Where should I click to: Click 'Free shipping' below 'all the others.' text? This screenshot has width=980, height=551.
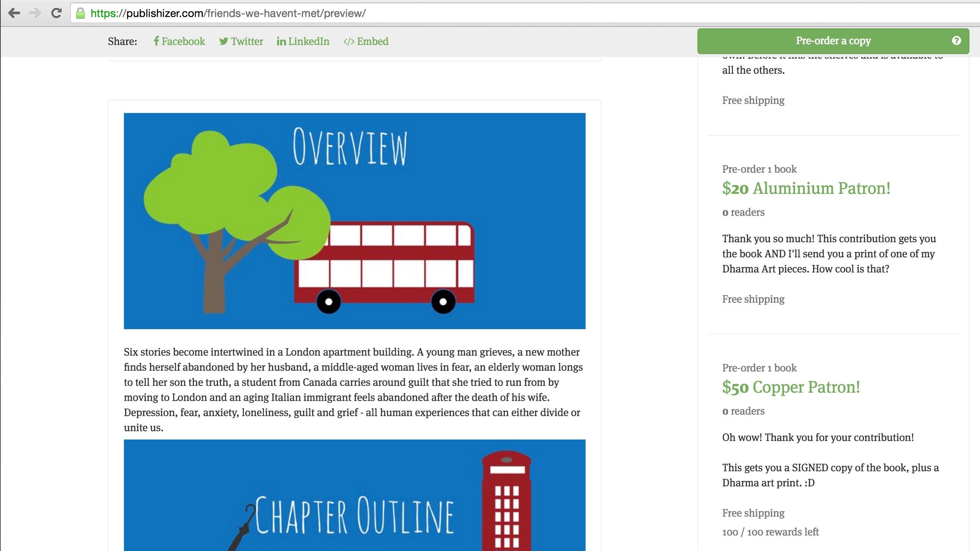pyautogui.click(x=753, y=101)
